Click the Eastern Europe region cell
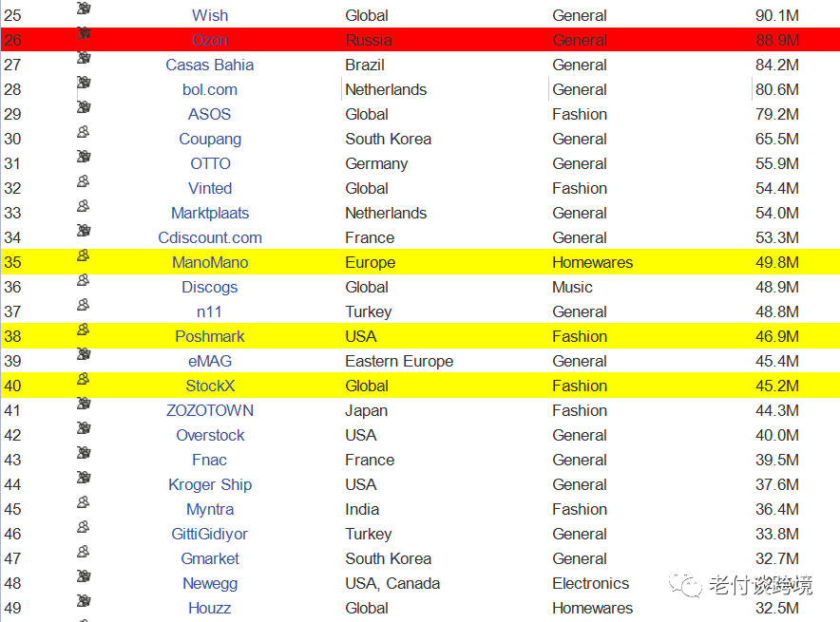The height and width of the screenshot is (622, 840). tap(399, 362)
